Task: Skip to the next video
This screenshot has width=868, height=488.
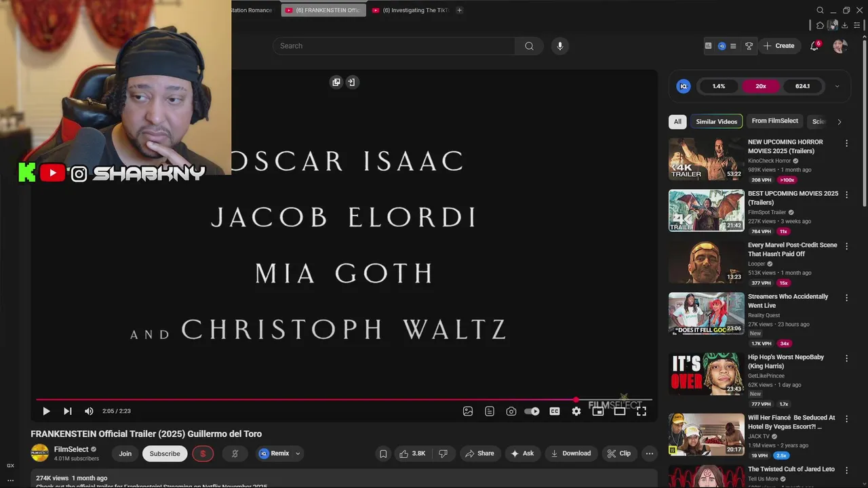Action: point(68,411)
